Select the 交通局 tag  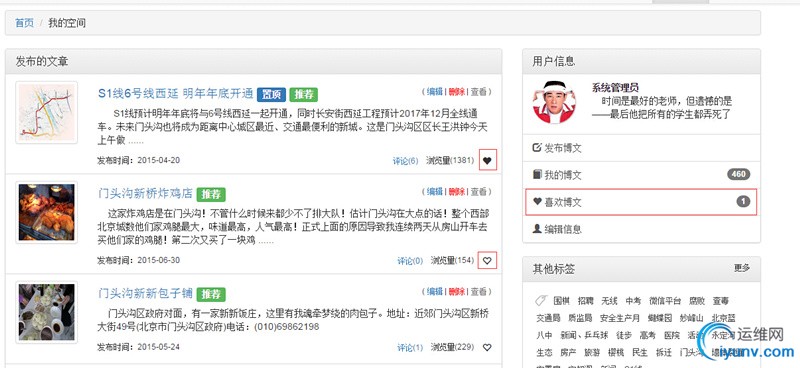point(548,318)
